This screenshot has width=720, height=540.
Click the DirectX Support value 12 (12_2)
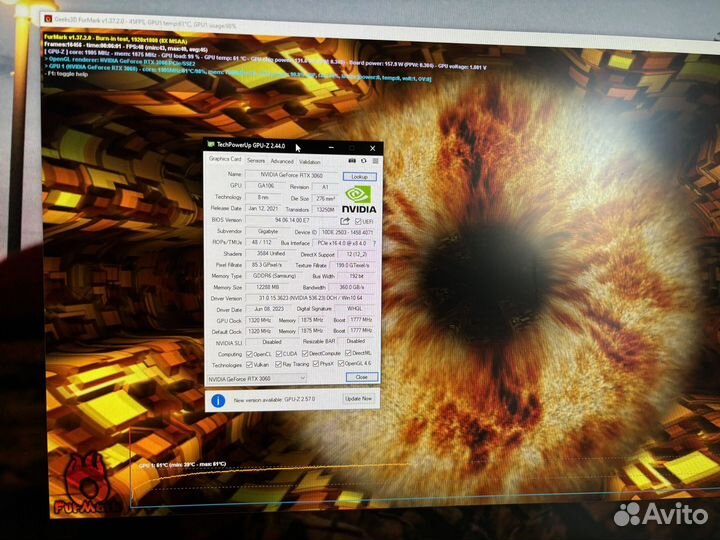click(356, 254)
